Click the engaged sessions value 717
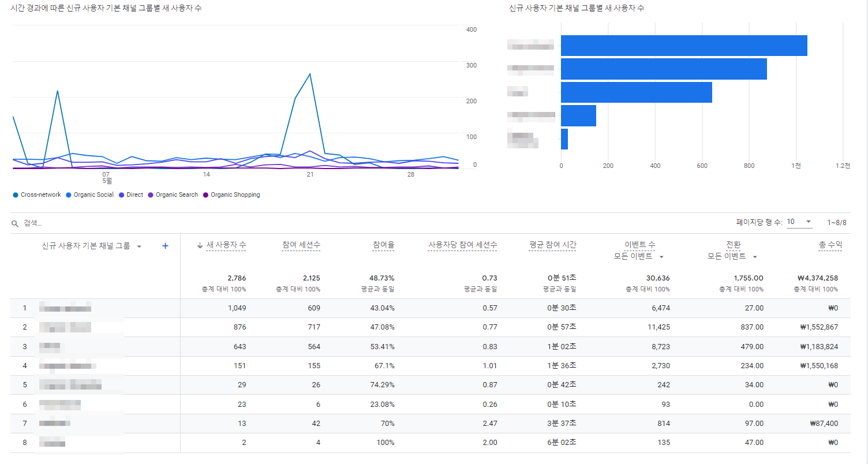 click(314, 327)
